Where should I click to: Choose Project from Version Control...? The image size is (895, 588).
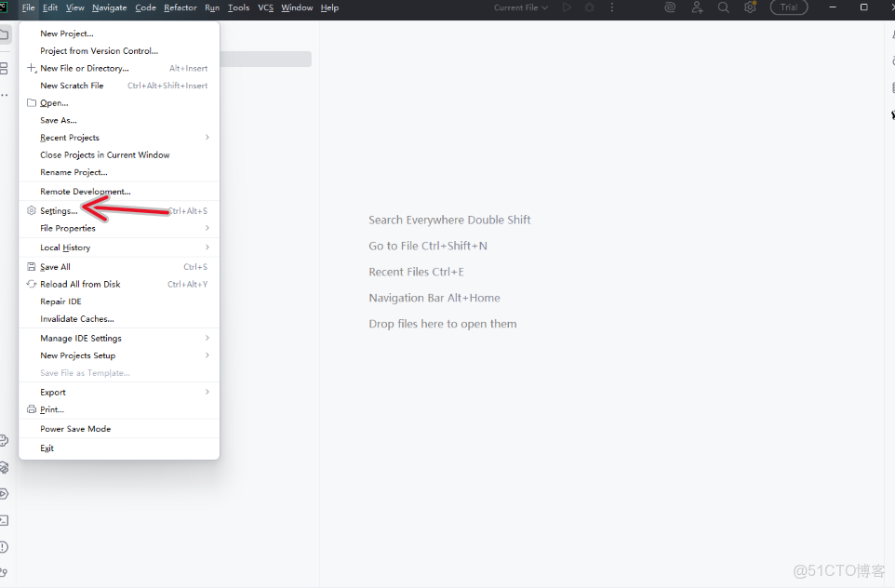click(119, 51)
